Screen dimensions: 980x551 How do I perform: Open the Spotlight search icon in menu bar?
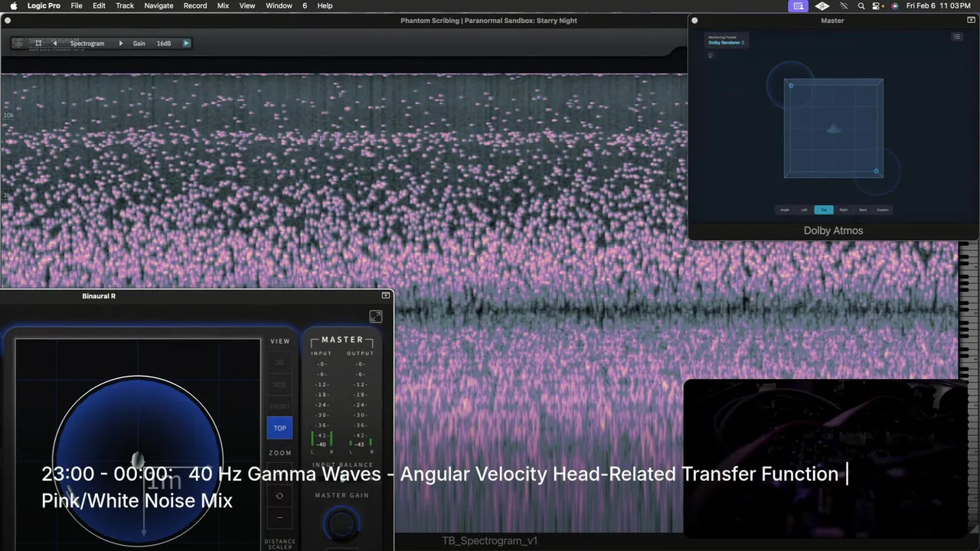tap(861, 5)
